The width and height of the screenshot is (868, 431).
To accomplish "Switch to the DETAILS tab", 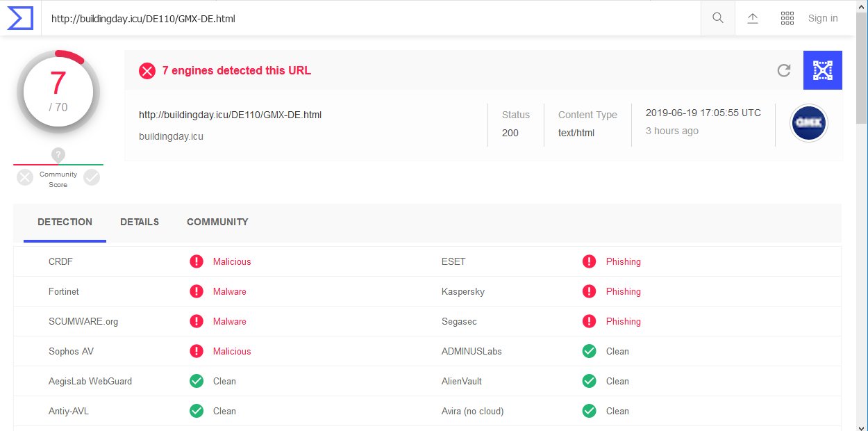I will pyautogui.click(x=140, y=222).
